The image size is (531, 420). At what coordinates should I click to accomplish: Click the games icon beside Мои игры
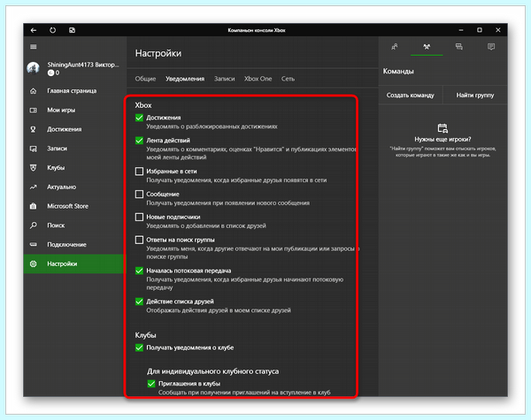(x=34, y=110)
